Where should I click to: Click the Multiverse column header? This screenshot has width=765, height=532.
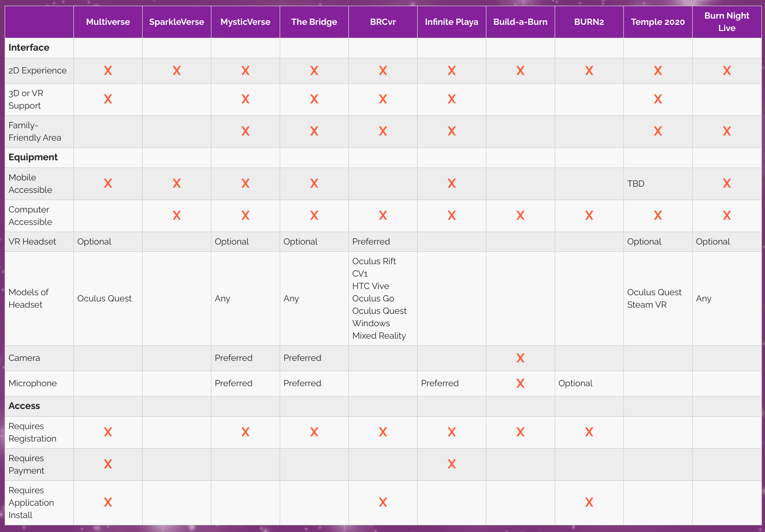(x=108, y=22)
